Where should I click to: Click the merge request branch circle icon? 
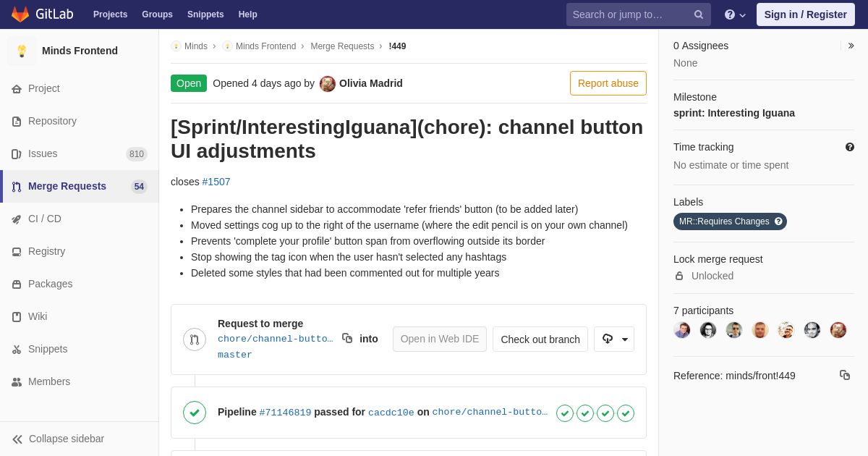coord(195,339)
